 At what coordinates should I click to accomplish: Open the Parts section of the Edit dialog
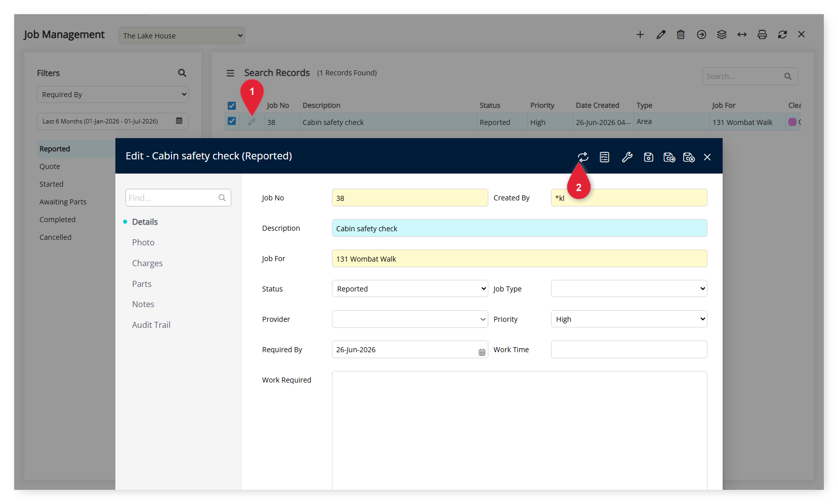pos(142,284)
